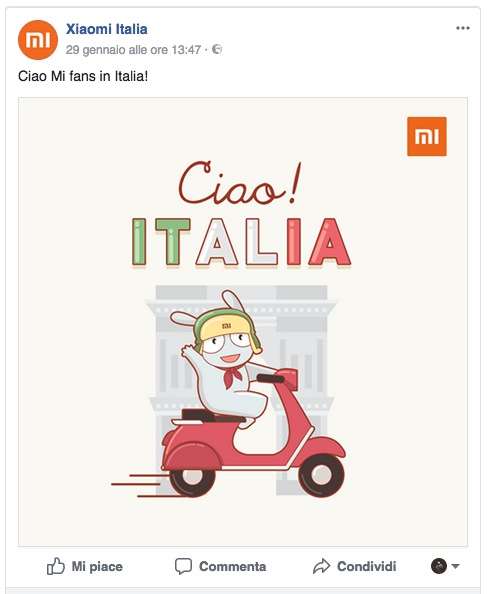The width and height of the screenshot is (488, 594).
Task: Click the comment speech bubble icon
Action: [183, 567]
